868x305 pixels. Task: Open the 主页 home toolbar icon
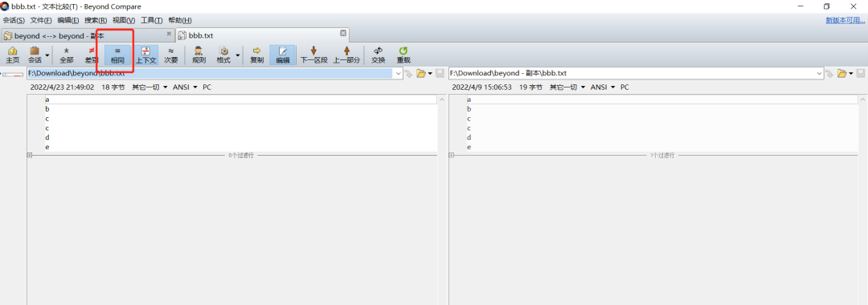click(x=12, y=55)
